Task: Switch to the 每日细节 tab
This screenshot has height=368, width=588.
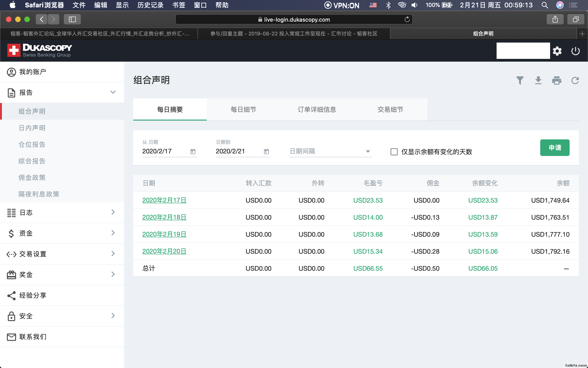Action: coord(243,109)
